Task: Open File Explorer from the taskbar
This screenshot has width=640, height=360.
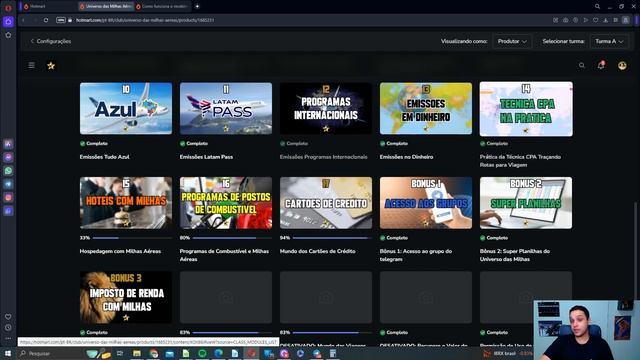Action: 137,353
